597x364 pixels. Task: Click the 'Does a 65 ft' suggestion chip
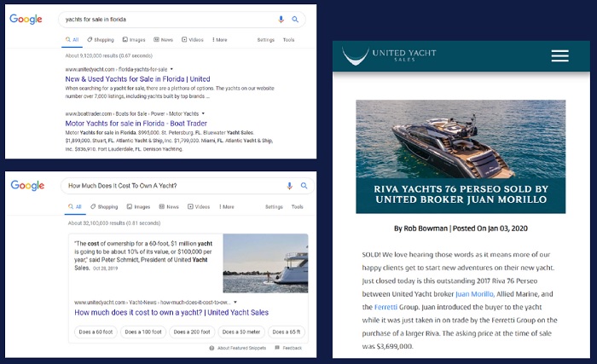[287, 332]
